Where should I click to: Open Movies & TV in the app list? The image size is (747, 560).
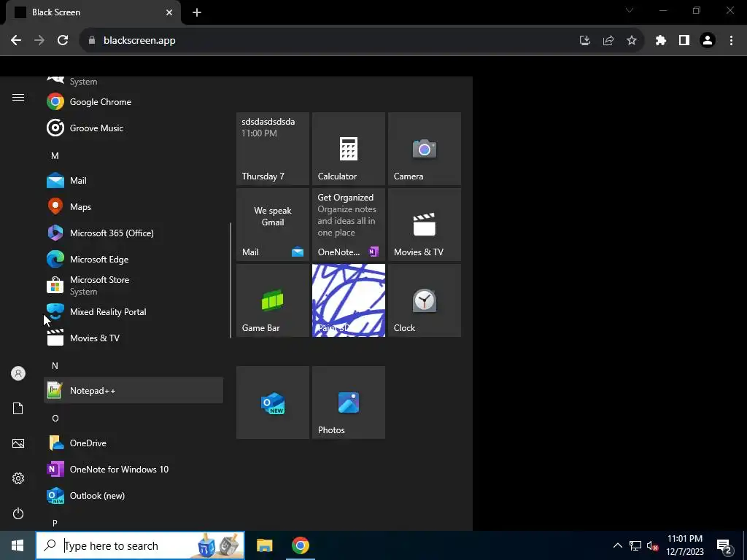(133, 338)
